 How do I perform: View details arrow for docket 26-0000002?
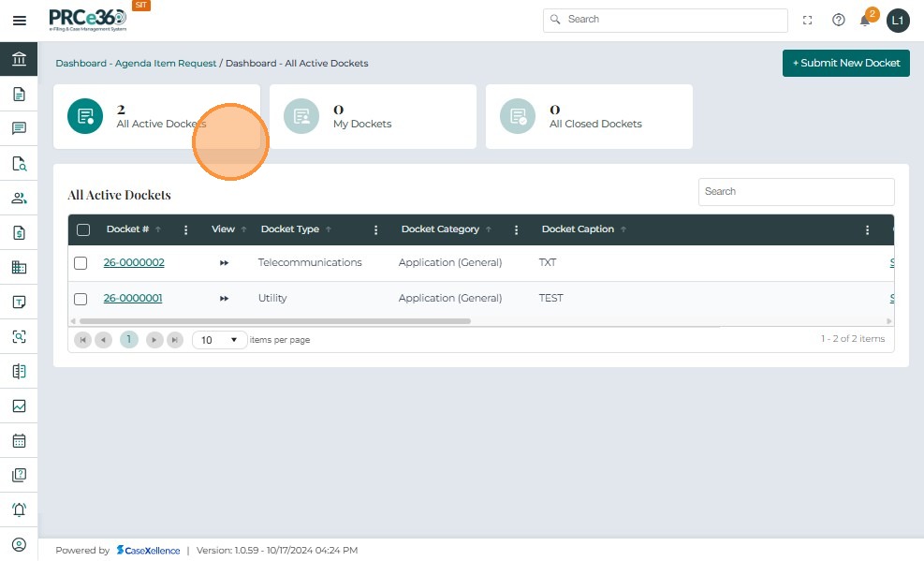click(224, 263)
